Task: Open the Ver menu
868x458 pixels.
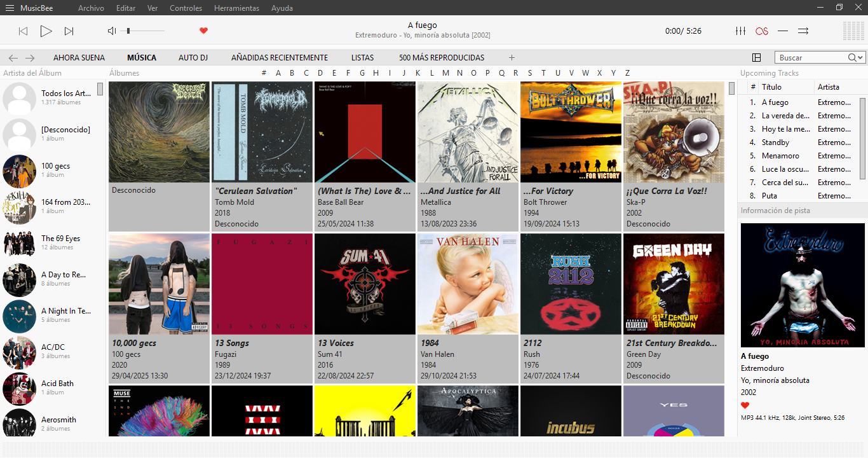Action: 153,8
